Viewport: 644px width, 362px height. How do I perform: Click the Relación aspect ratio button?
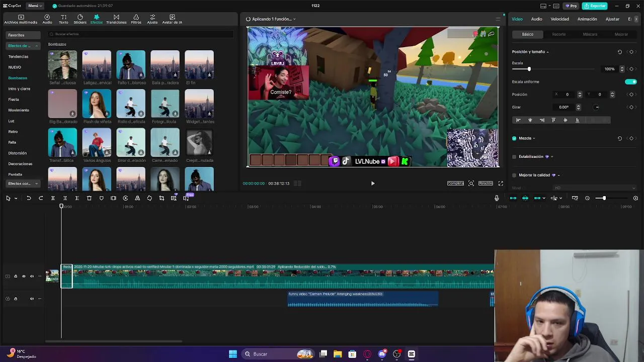click(486, 184)
